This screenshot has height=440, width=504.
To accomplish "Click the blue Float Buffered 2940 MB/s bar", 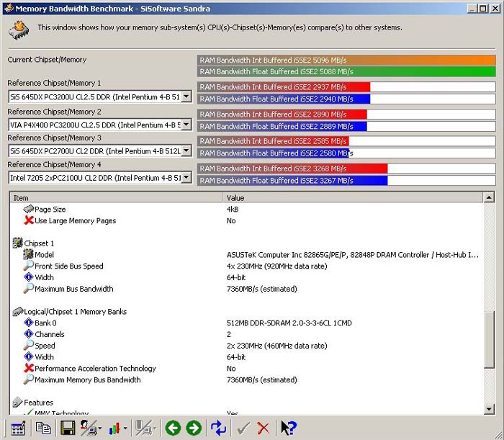I will [x=284, y=99].
